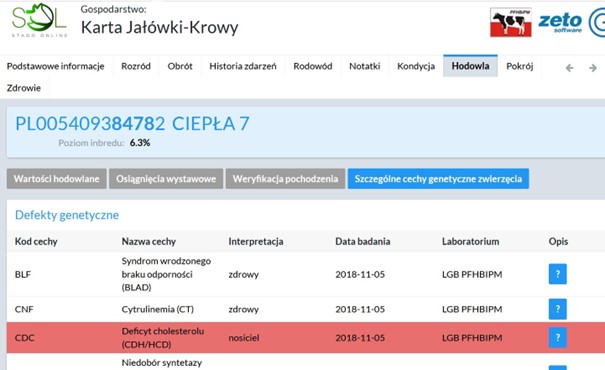The image size is (605, 370).
Task: Click zdrowy interpretation in CNF row
Action: click(x=243, y=309)
